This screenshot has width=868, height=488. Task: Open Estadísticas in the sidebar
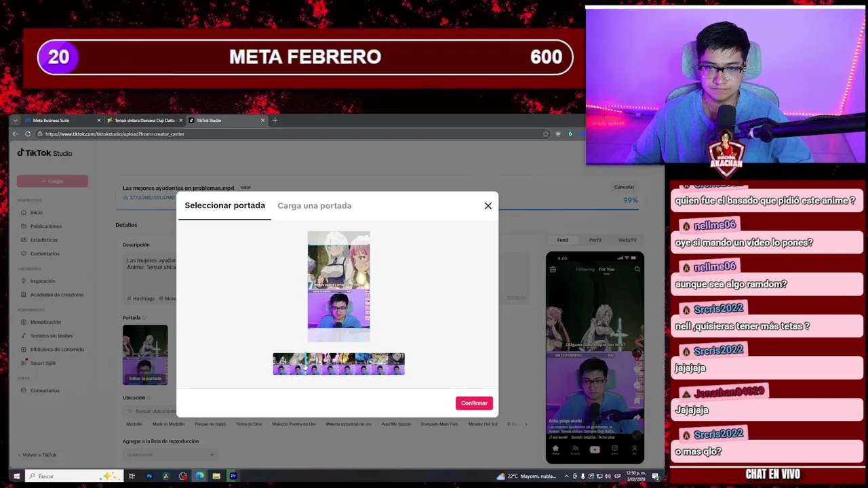pyautogui.click(x=43, y=239)
